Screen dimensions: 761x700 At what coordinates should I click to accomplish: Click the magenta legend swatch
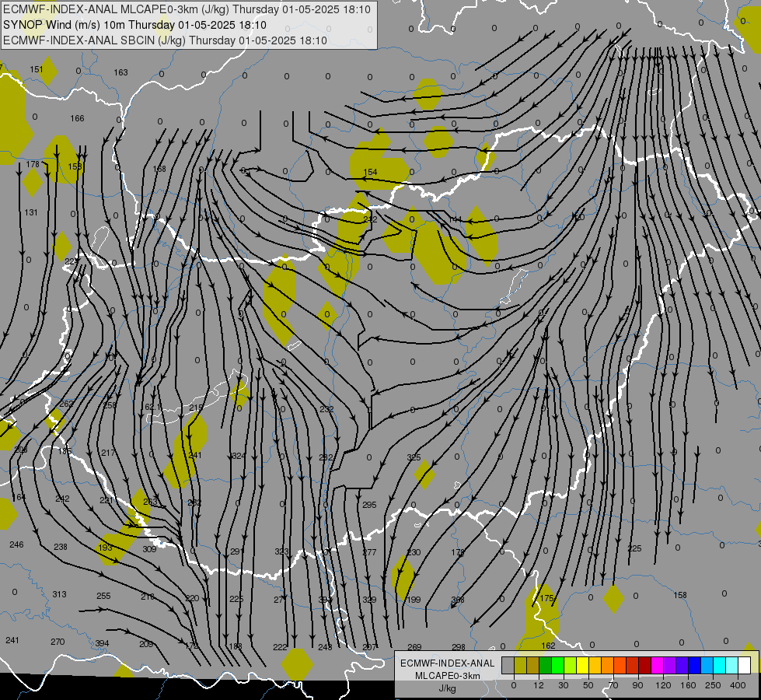tap(657, 665)
